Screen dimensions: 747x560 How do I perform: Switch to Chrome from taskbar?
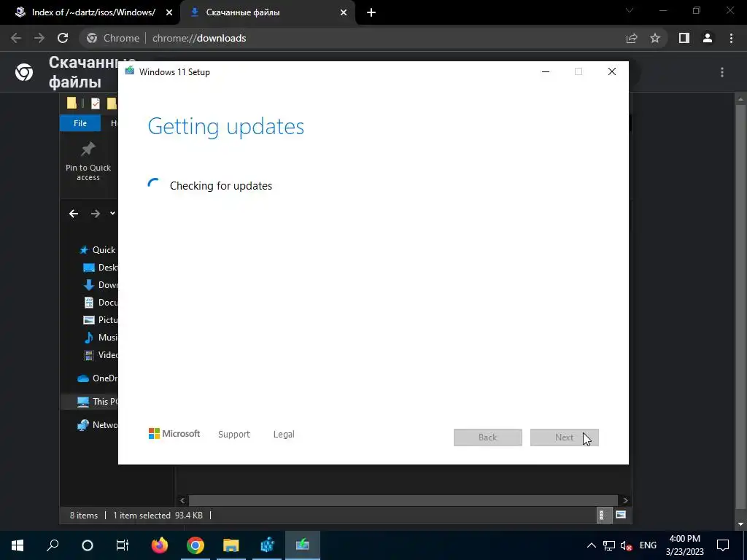tap(196, 545)
